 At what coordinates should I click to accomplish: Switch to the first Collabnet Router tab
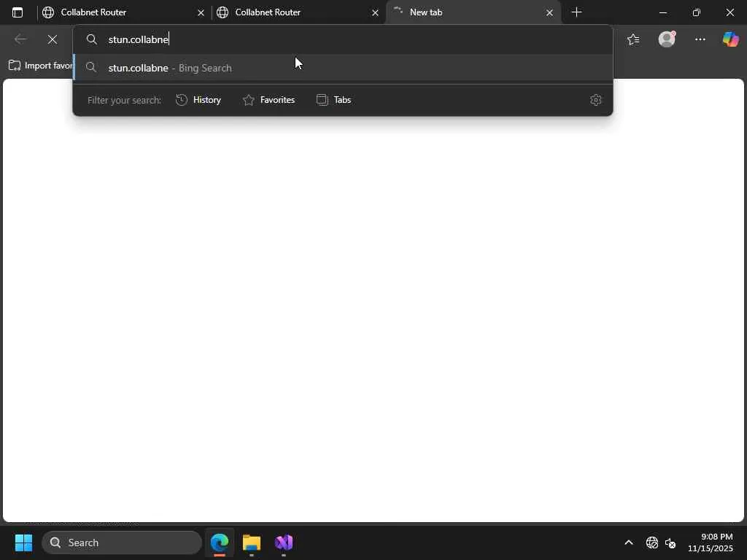pyautogui.click(x=123, y=12)
